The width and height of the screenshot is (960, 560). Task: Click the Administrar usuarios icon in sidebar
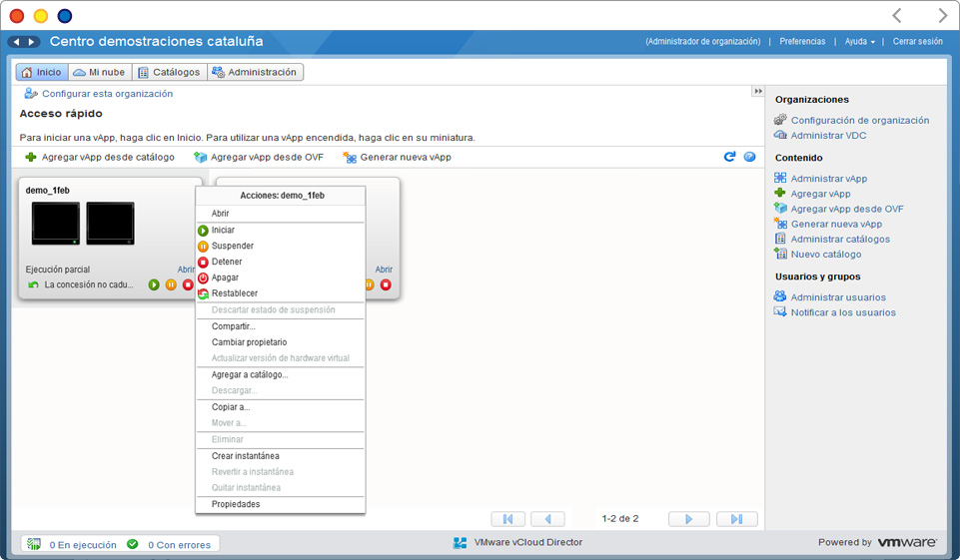[x=780, y=296]
